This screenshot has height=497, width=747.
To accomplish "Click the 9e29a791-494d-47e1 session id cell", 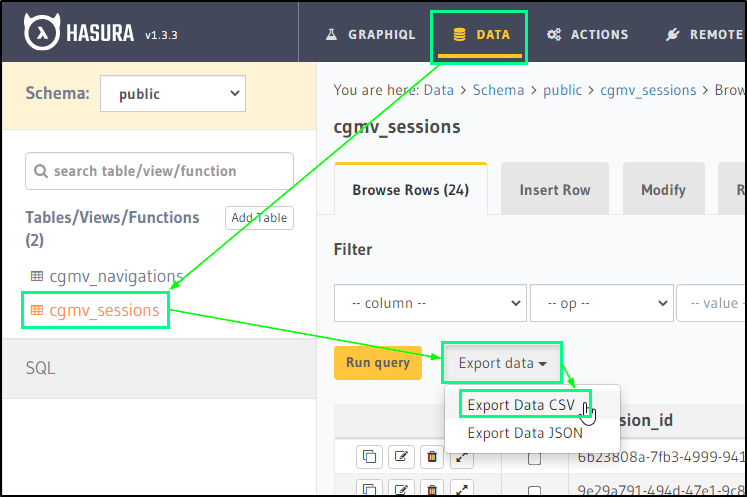I will [x=660, y=489].
